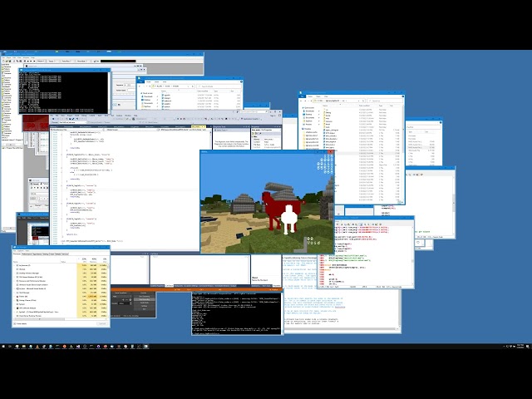Add a transition with OBS plus icon
532x399 pixels.
(123, 300)
